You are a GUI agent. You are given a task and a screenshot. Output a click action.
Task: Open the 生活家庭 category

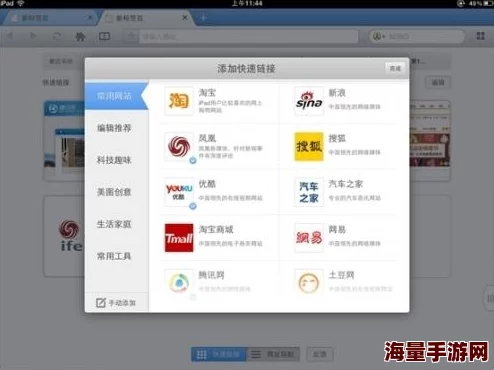click(x=114, y=224)
